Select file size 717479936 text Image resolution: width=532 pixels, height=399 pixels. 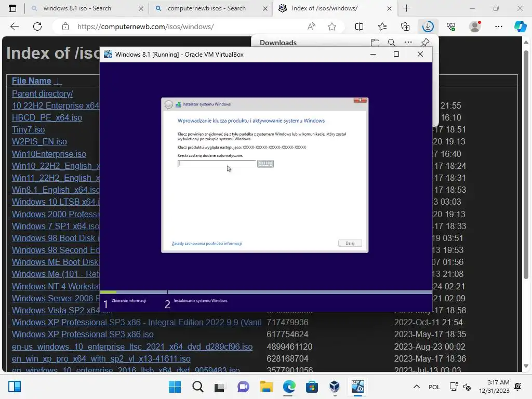tap(287, 322)
